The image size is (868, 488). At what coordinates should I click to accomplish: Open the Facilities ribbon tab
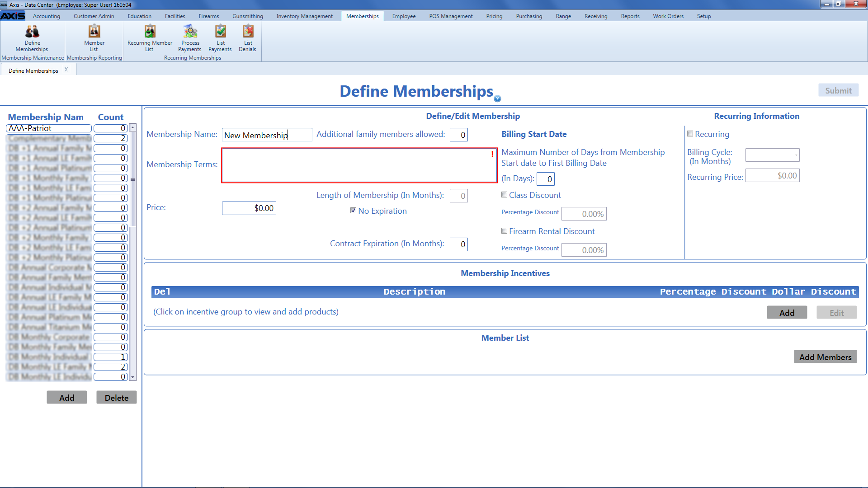pyautogui.click(x=175, y=16)
